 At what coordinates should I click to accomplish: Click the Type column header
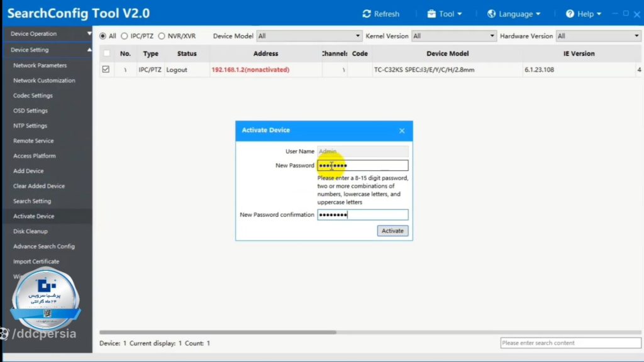coord(151,54)
